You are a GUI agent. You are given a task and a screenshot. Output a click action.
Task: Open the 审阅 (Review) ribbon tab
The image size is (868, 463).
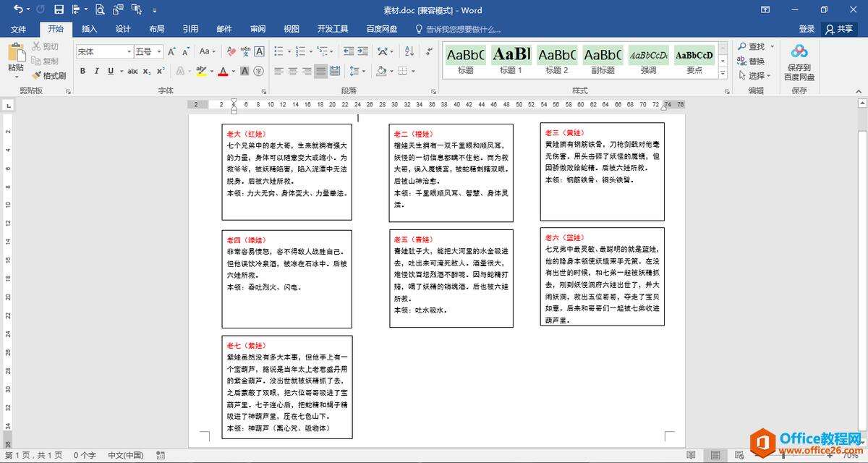258,29
